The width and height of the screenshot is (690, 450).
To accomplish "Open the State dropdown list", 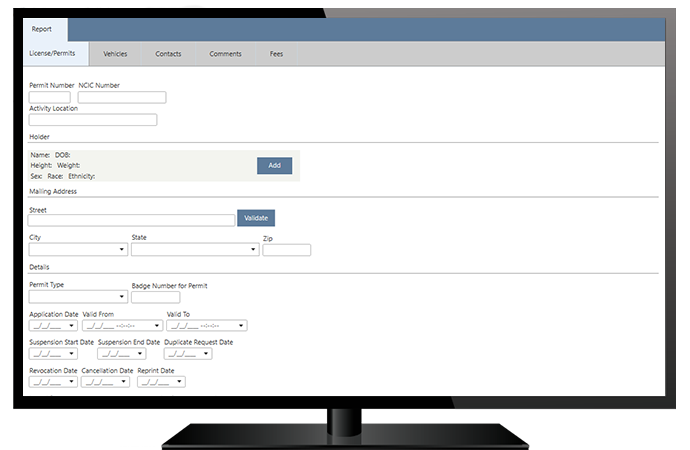I will click(254, 250).
